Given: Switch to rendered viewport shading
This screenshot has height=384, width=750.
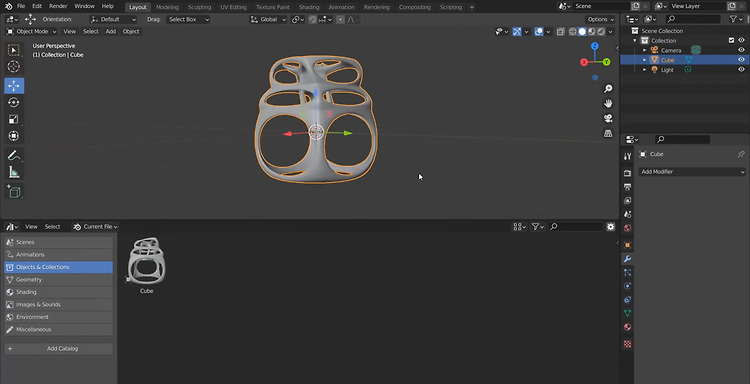Looking at the screenshot, I should (x=601, y=32).
